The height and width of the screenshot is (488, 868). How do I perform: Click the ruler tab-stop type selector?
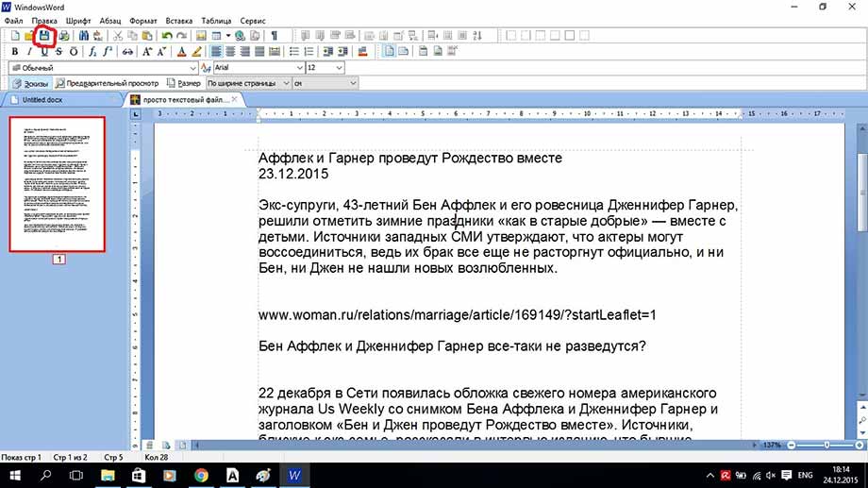click(136, 114)
